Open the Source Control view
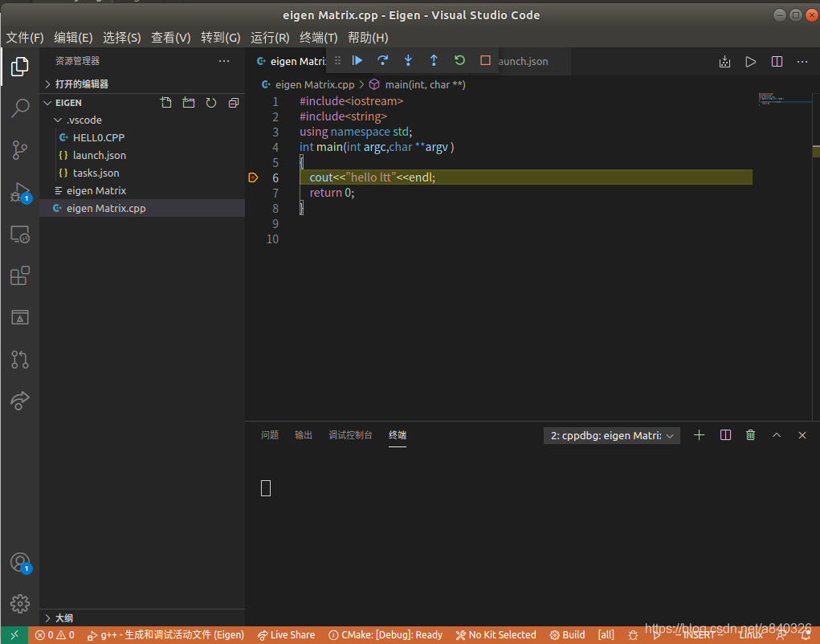 20,150
